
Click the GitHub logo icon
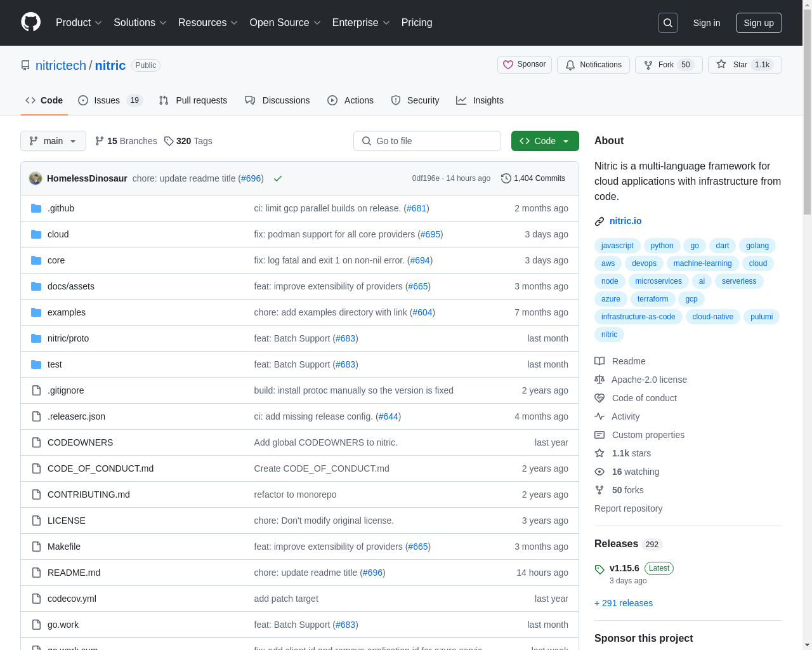tap(30, 22)
